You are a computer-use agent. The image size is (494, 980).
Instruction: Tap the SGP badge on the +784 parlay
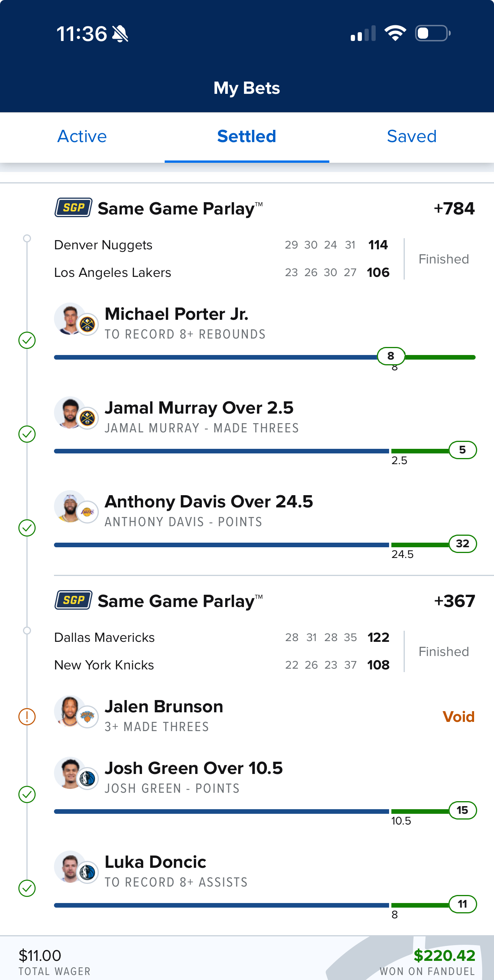pyautogui.click(x=73, y=208)
